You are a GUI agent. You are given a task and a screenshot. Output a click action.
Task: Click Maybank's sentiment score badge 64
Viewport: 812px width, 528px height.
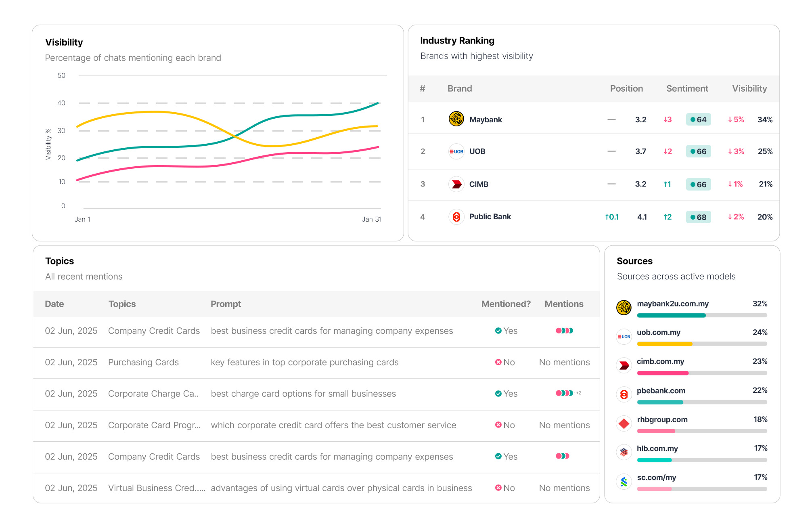point(698,119)
